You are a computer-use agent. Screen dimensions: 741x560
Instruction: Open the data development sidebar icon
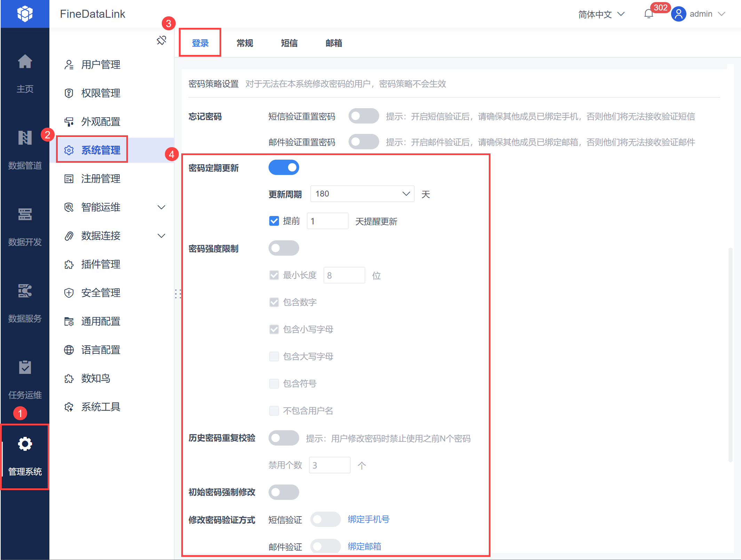click(25, 215)
